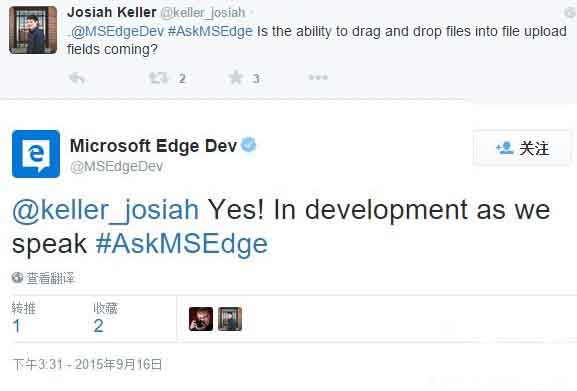Open the tweet timestamp 下午3:31 - 2015年9月16日
The height and width of the screenshot is (391, 577).
[x=87, y=364]
